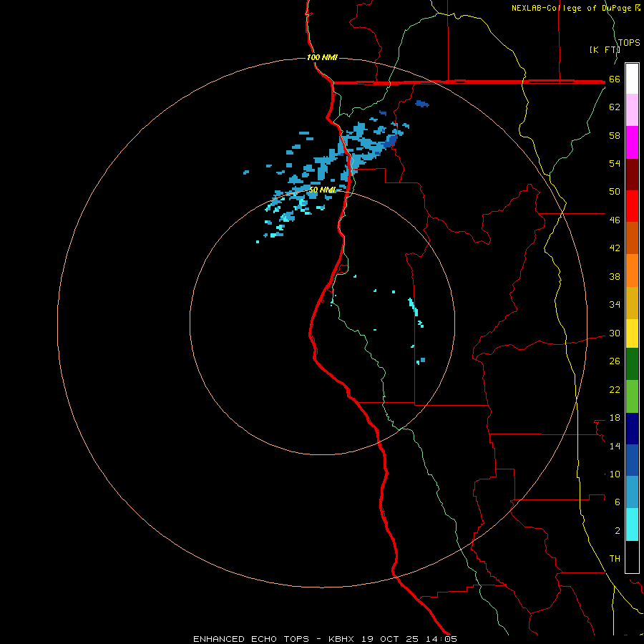Click the small blue echo just below the upper horizontal red line

[421, 104]
